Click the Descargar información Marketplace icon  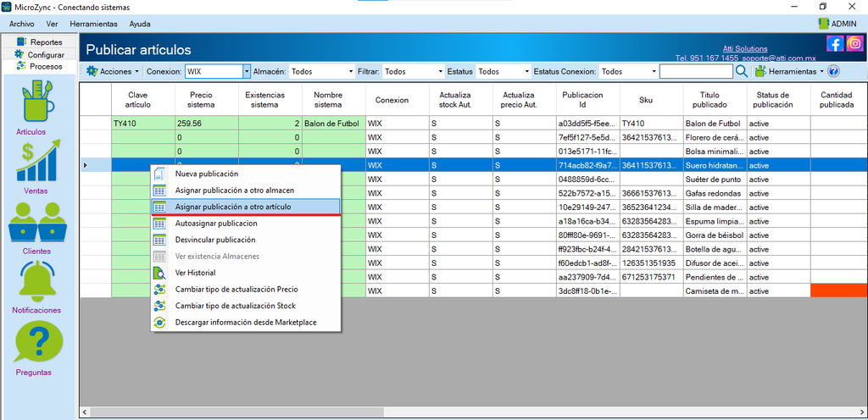coord(159,322)
